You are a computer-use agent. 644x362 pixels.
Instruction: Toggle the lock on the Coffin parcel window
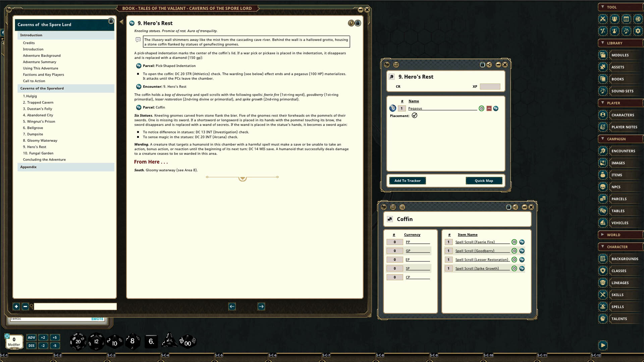(x=508, y=207)
